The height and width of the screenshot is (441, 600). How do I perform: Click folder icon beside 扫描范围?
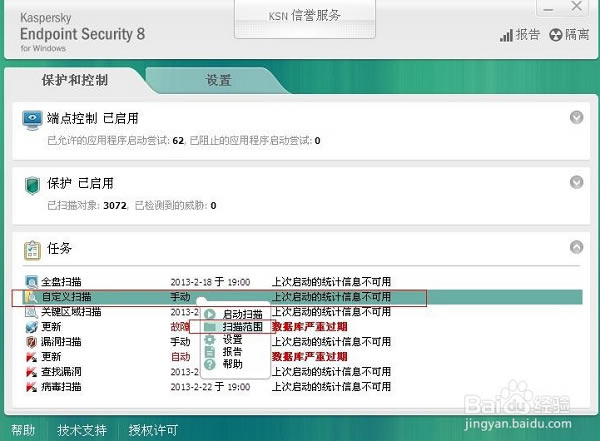[210, 327]
